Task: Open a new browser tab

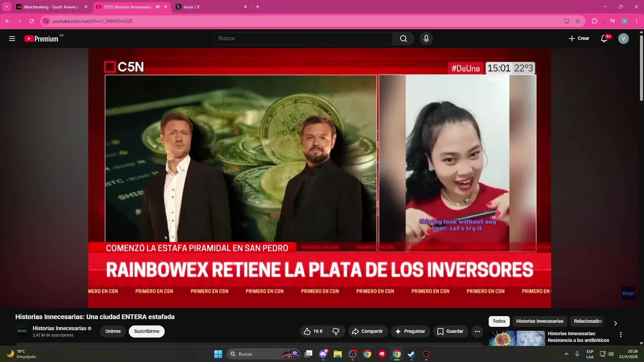Action: coord(258,7)
